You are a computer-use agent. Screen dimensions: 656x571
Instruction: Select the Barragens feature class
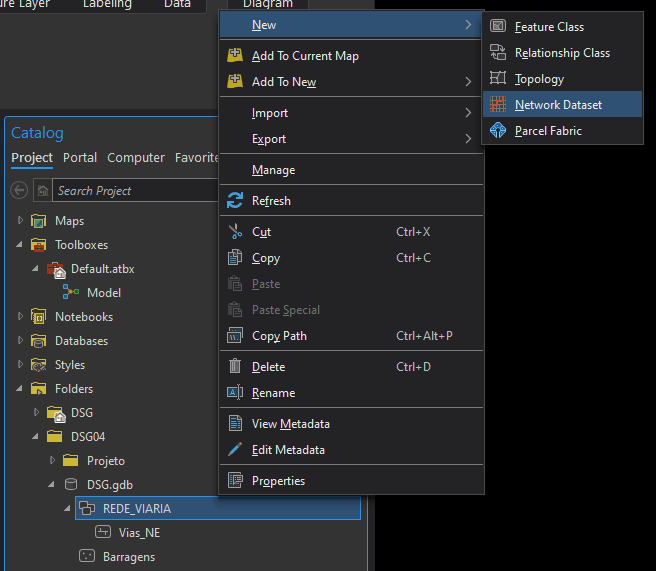pyautogui.click(x=129, y=557)
